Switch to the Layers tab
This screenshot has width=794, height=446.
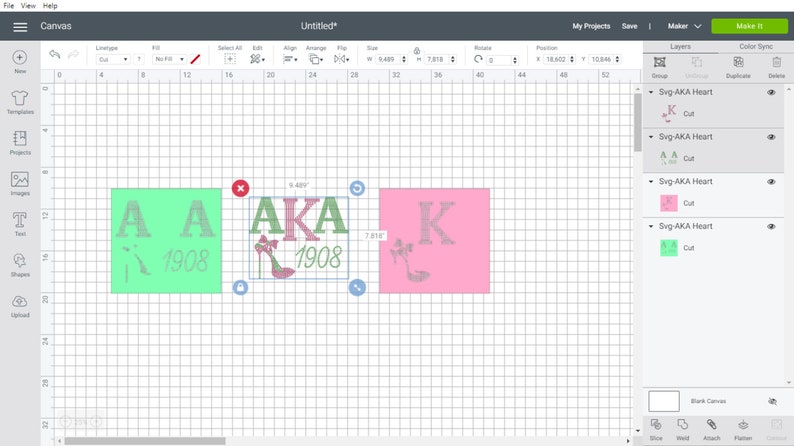[680, 47]
